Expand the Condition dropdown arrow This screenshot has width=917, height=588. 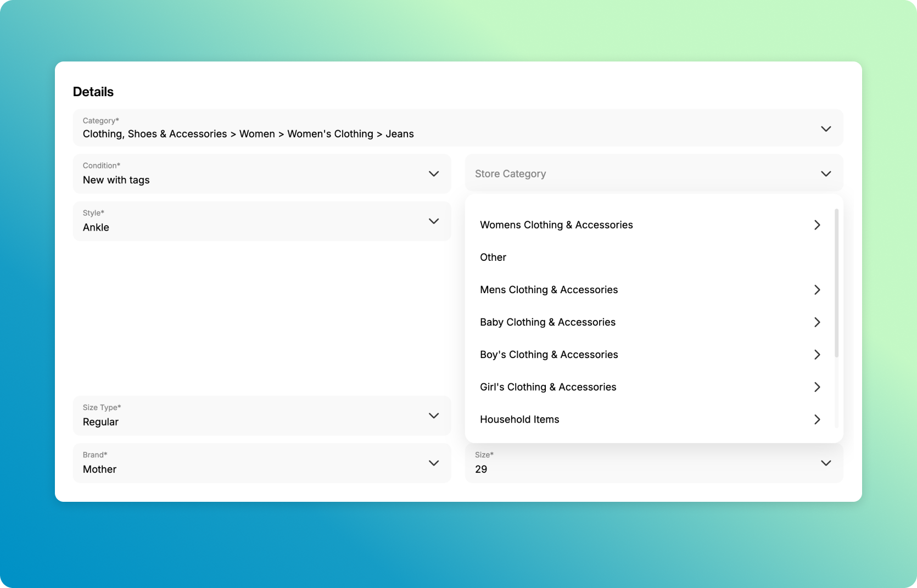[434, 173]
